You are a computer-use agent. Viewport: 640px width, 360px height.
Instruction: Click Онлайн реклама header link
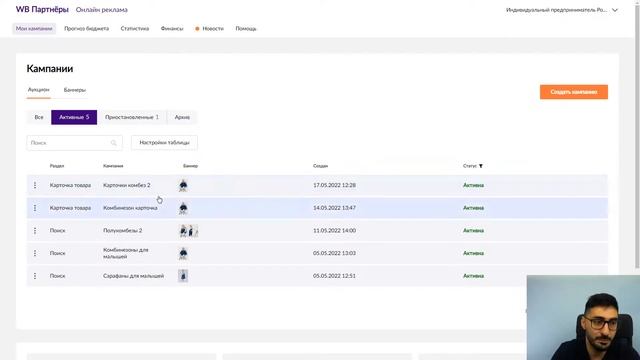pos(102,10)
